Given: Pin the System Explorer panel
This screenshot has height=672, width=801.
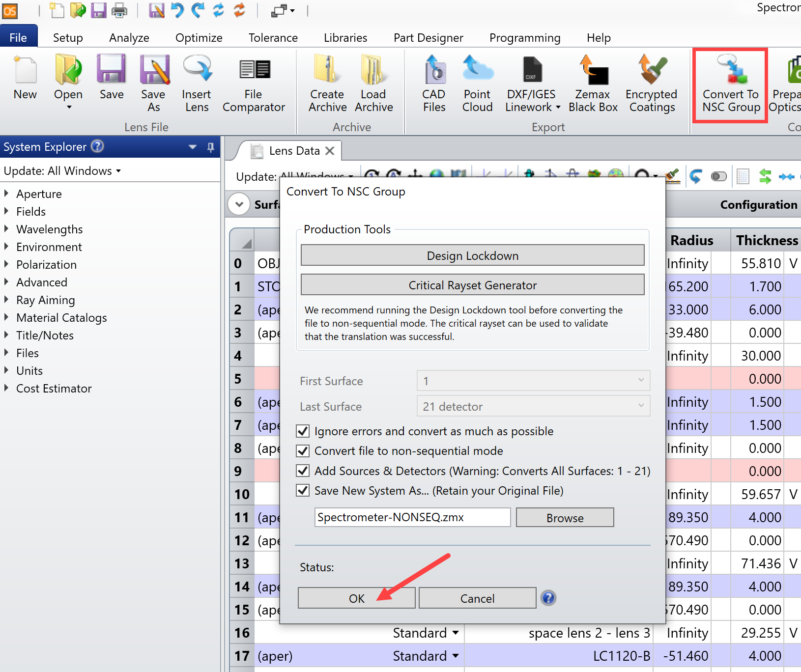Looking at the screenshot, I should 211,147.
